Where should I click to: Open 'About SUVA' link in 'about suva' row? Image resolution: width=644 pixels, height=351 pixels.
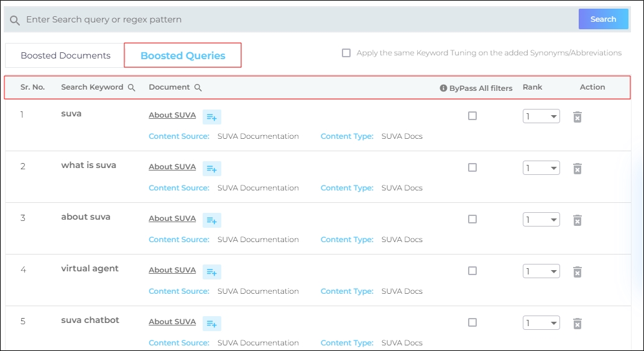(x=172, y=218)
